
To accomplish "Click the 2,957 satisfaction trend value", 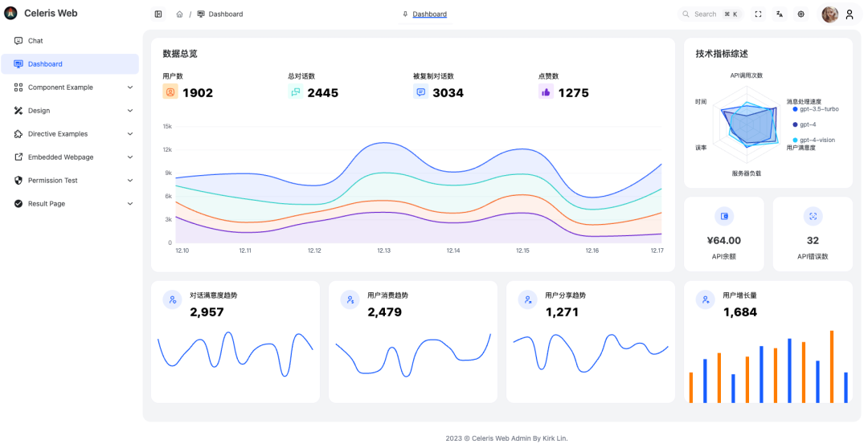I will coord(207,312).
